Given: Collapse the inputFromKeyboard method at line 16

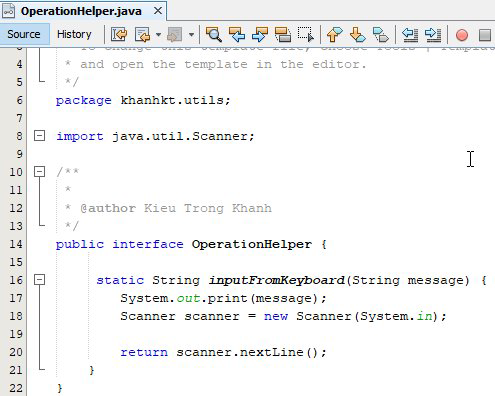Looking at the screenshot, I should click(39, 280).
